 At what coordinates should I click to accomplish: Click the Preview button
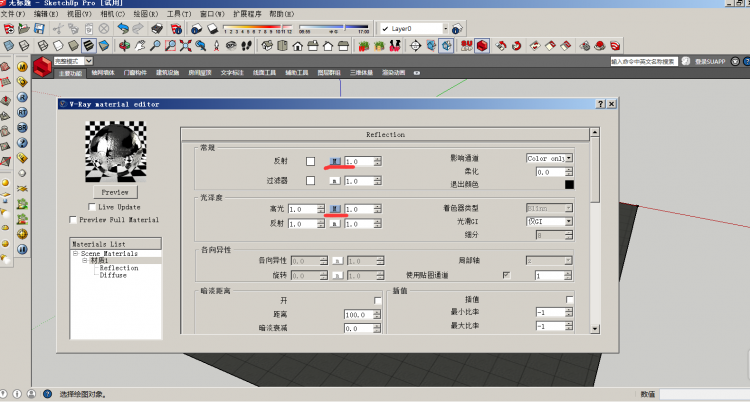click(x=115, y=192)
